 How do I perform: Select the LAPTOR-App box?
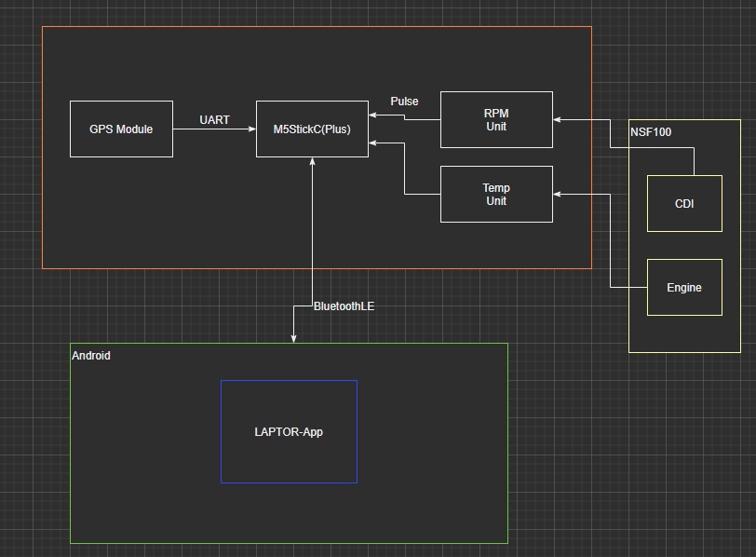(289, 431)
